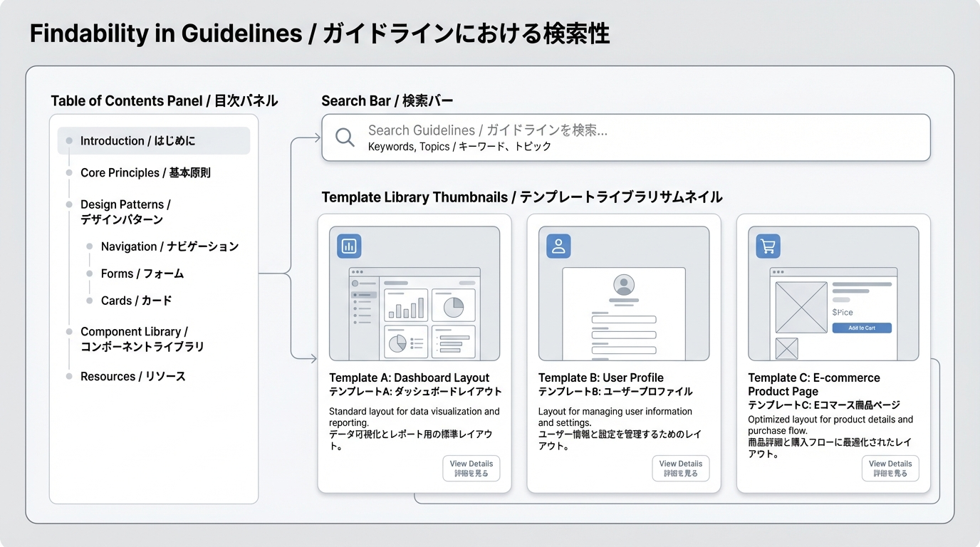Screen dimensions: 980x547
Task: Click View Details on Template C E-commerce page
Action: (x=890, y=469)
